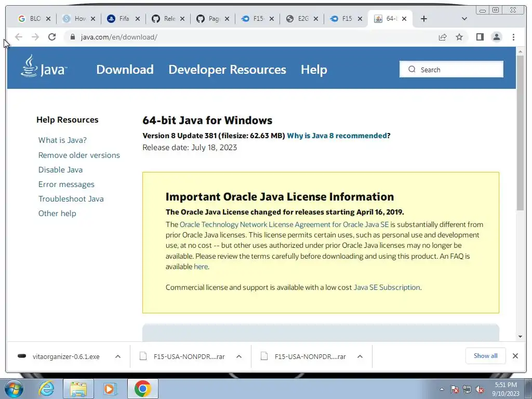The width and height of the screenshot is (532, 399).
Task: Click the scrollbar up arrow
Action: click(520, 51)
